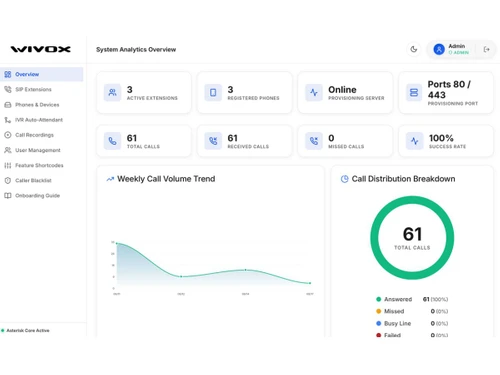The height and width of the screenshot is (375, 500).
Task: Click the first data point on trend chart
Action: pyautogui.click(x=117, y=243)
